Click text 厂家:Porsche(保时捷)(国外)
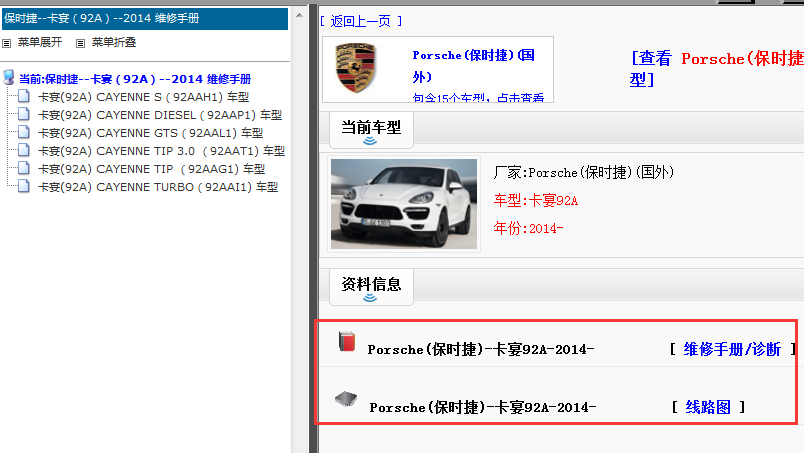The height and width of the screenshot is (453, 804). [584, 172]
